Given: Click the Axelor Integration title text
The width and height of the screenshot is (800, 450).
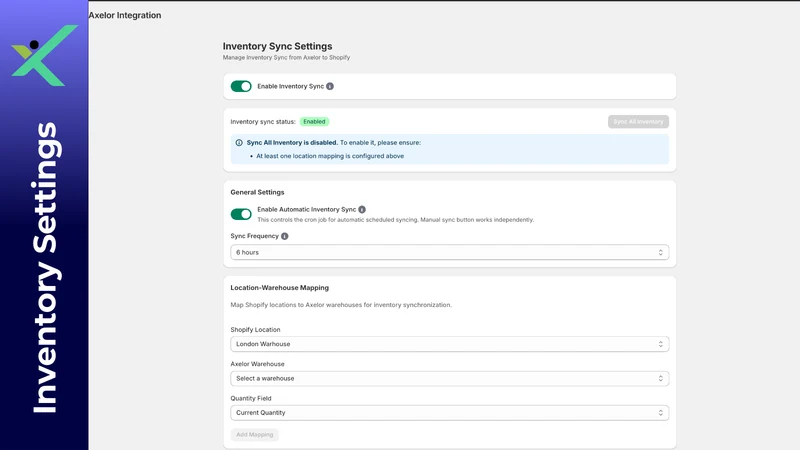Looking at the screenshot, I should click(125, 15).
